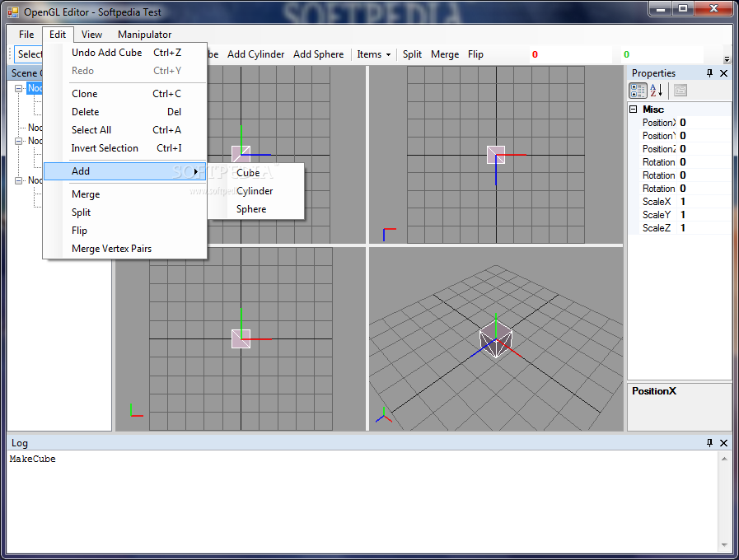The width and height of the screenshot is (739, 560).
Task: Close the Properties panel
Action: [724, 73]
